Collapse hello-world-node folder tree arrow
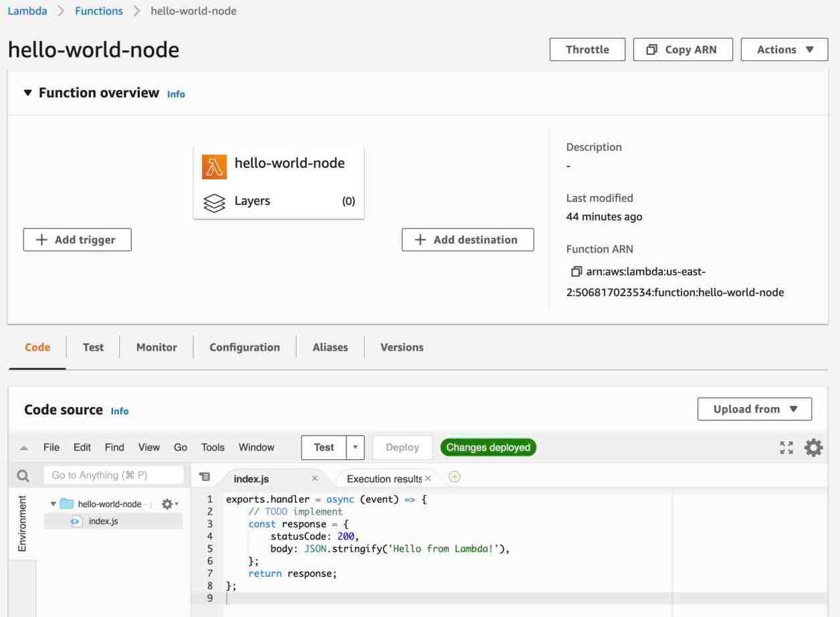The width and height of the screenshot is (840, 617). pos(54,504)
